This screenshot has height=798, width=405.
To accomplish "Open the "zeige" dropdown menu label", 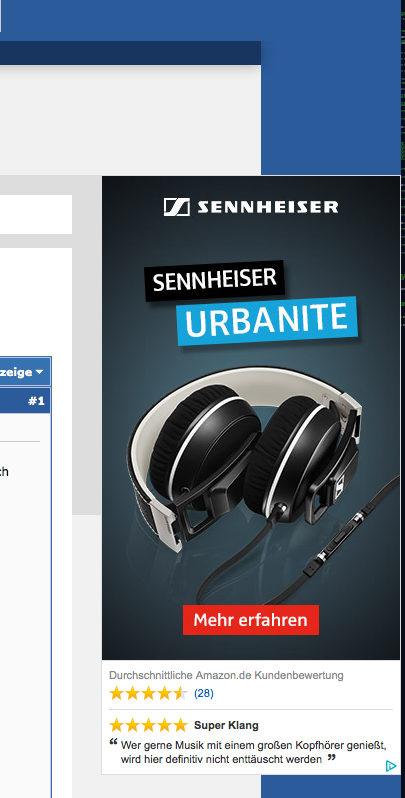I will pyautogui.click(x=16, y=372).
